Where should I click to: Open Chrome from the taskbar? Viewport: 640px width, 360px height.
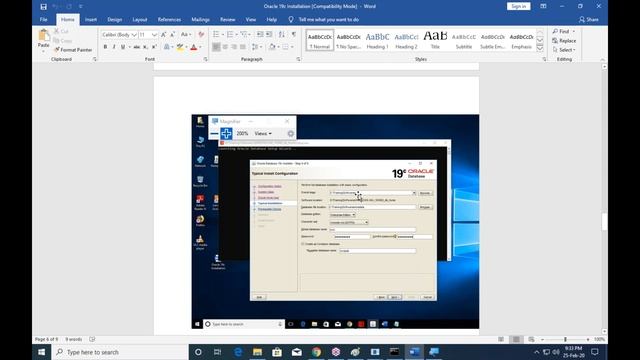pyautogui.click(x=316, y=352)
